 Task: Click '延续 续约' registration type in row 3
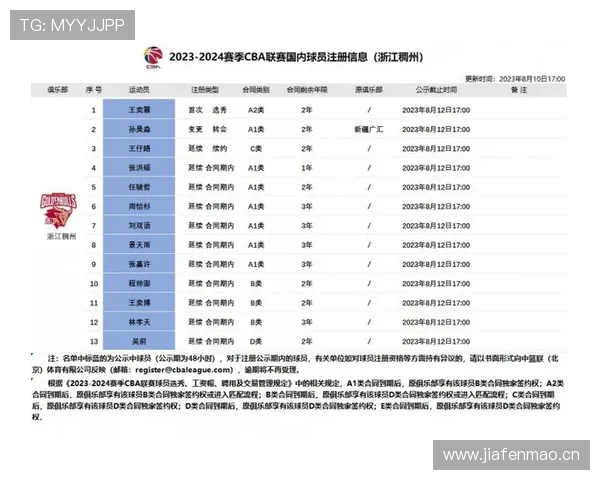click(x=207, y=149)
